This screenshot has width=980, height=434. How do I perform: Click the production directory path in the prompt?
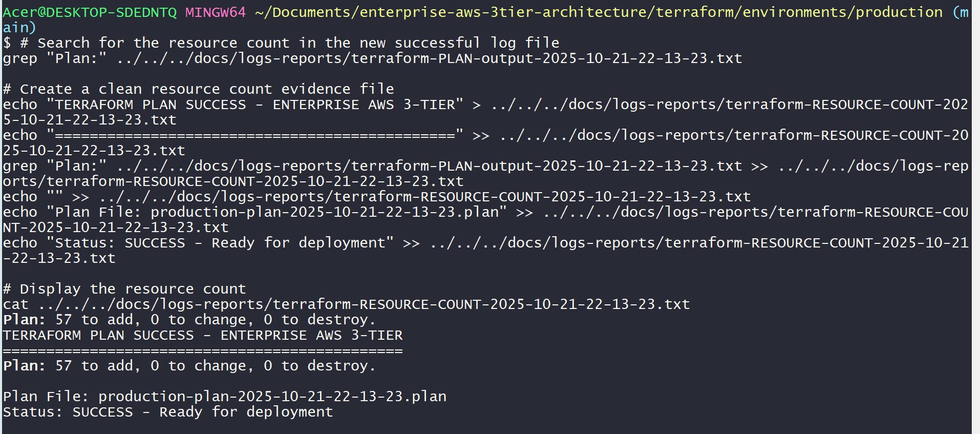point(598,12)
